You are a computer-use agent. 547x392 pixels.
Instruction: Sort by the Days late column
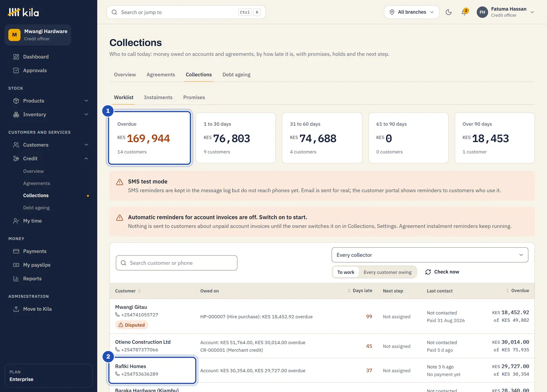coord(360,291)
